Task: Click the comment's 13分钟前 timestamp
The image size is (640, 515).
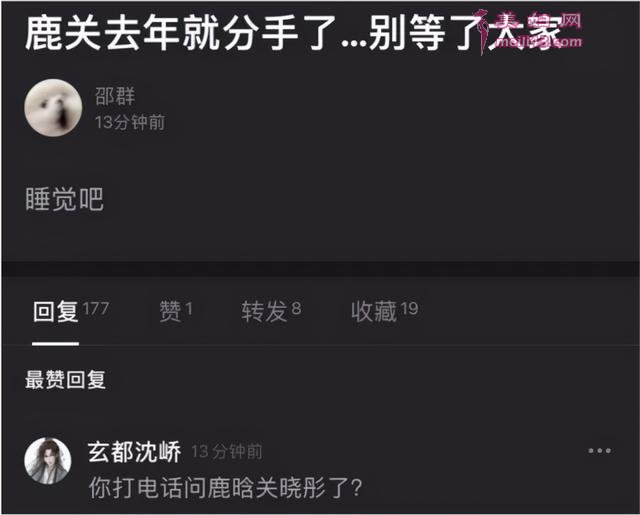Action: (227, 452)
